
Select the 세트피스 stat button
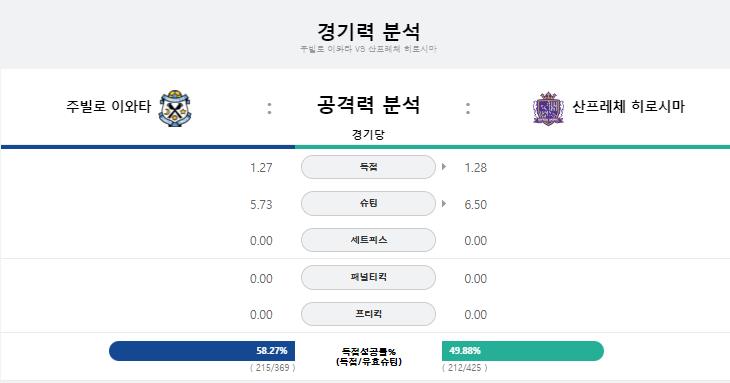368,240
